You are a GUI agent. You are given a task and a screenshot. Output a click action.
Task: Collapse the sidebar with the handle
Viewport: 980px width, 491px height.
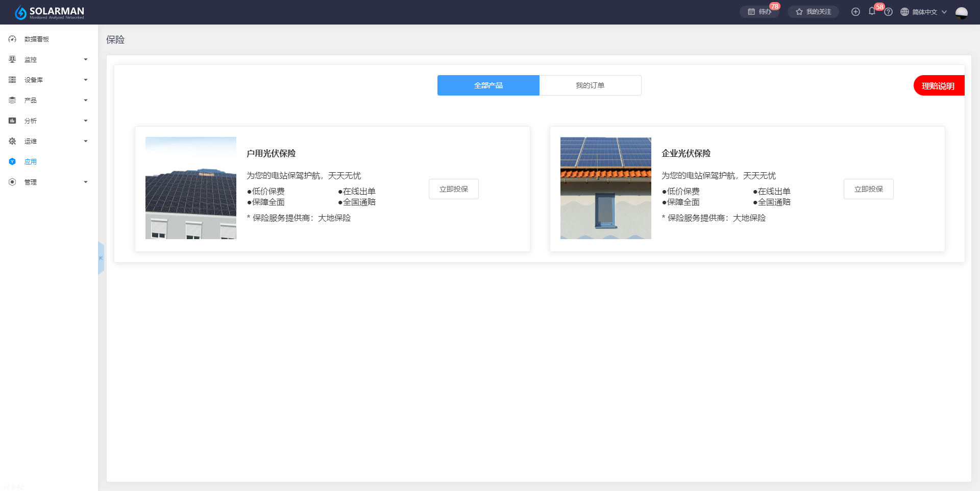click(x=101, y=258)
